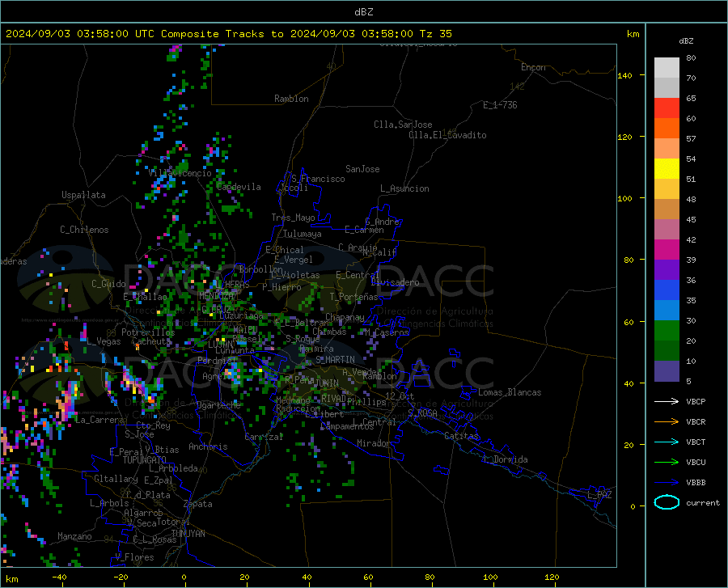Select the green 30 dBZ color swatch
The image size is (728, 588).
click(667, 331)
